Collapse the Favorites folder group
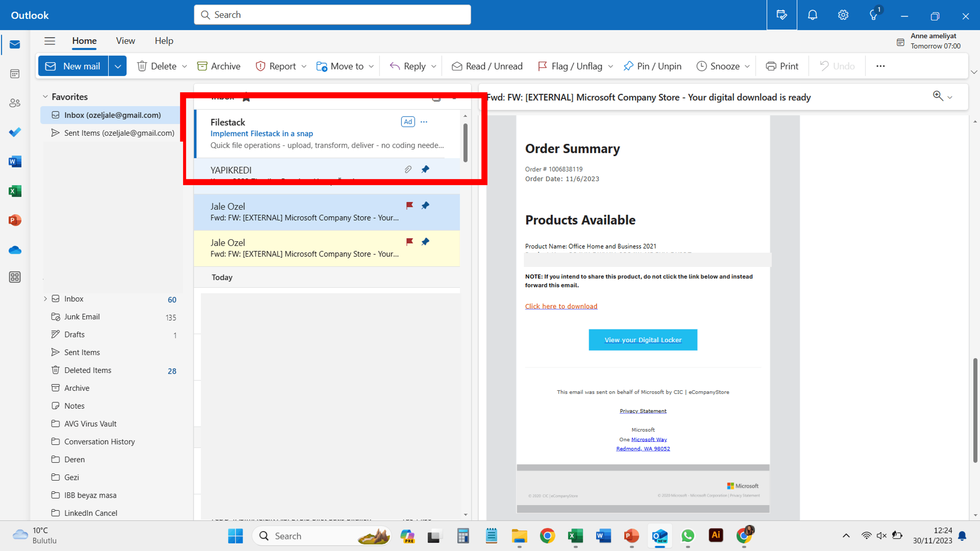Screen dimensions: 980x551 pos(45,97)
